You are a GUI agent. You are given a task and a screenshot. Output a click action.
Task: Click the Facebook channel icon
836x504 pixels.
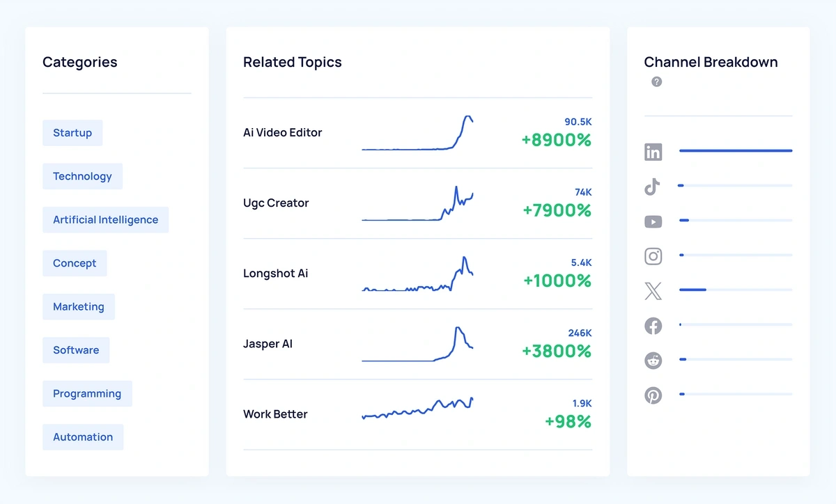point(653,326)
